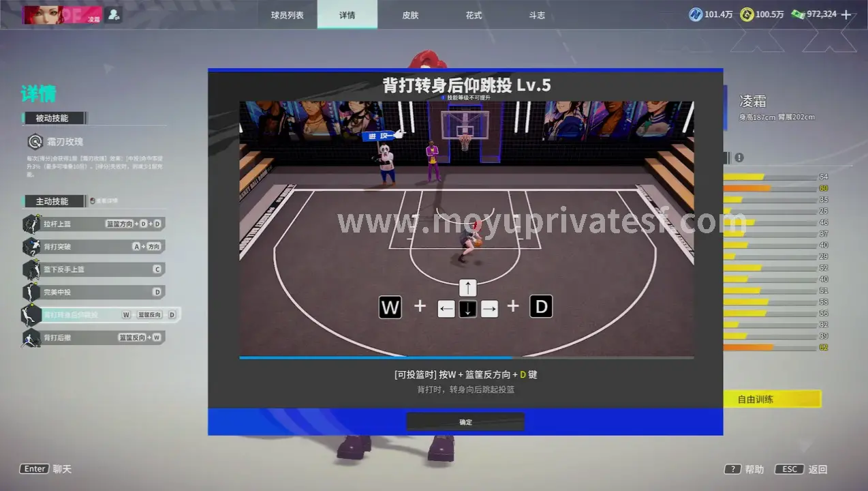
Task: Click the 拉杆上篮 skill icon
Action: [x=32, y=224]
